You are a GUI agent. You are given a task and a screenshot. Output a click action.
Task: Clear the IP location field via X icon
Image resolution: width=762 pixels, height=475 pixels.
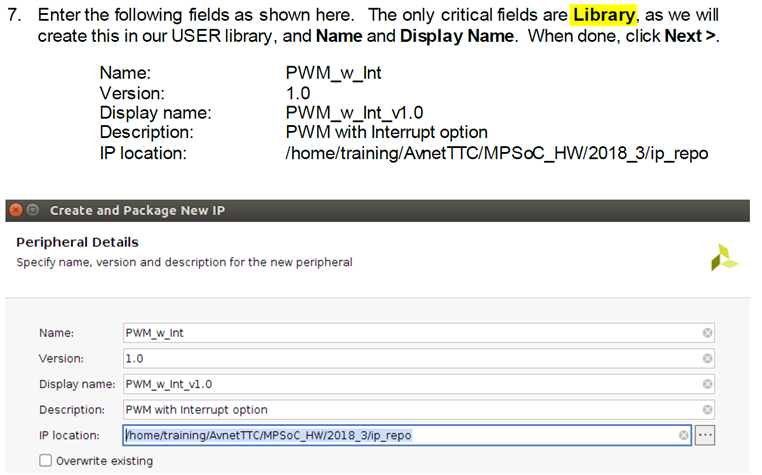683,435
